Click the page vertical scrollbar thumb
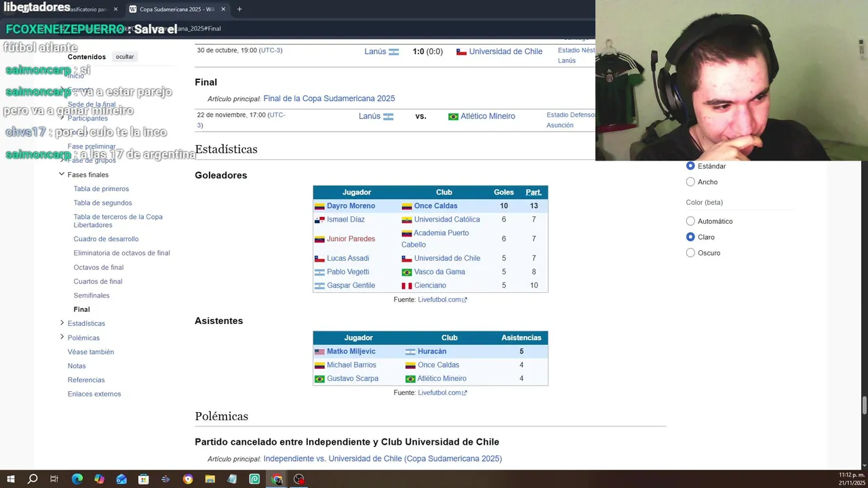This screenshot has width=868, height=488. pos(864,405)
